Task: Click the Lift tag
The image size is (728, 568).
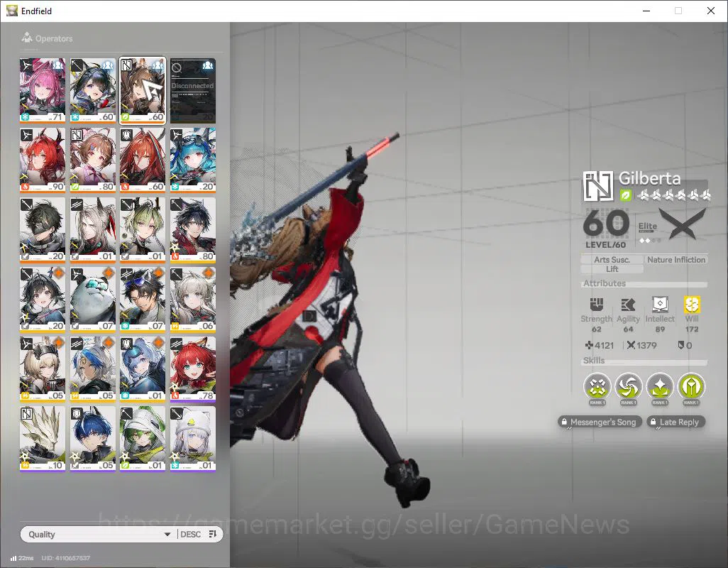Action: (612, 269)
